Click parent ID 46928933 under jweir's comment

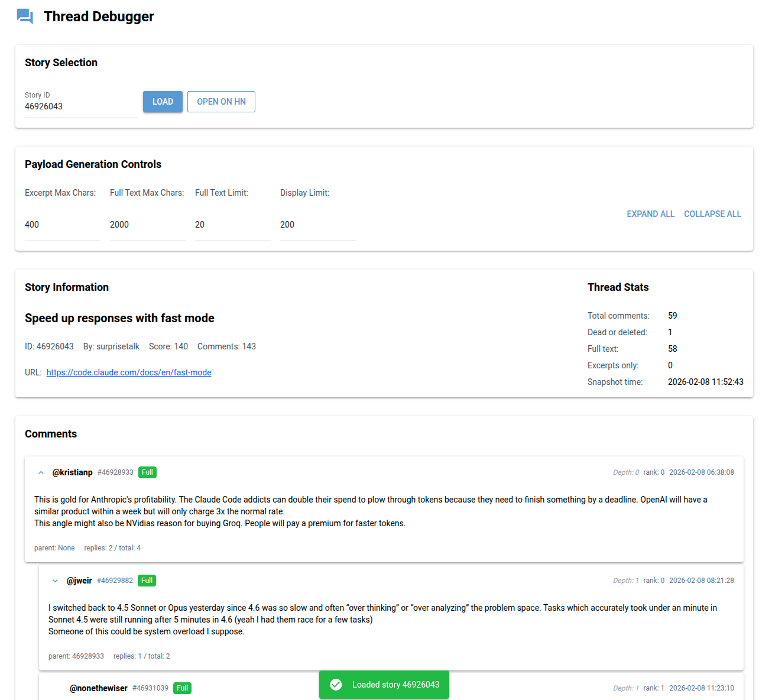pos(89,656)
